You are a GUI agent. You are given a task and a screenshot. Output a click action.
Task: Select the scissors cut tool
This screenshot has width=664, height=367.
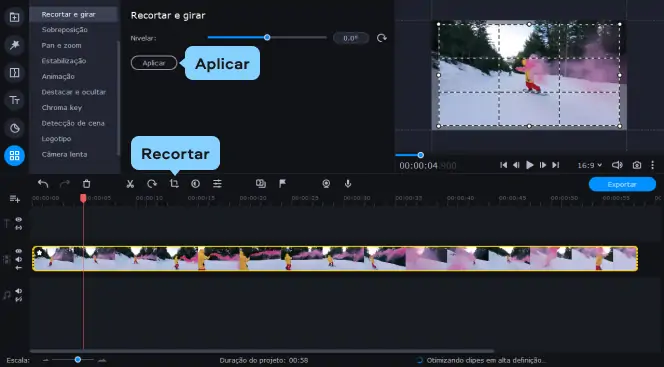[130, 184]
